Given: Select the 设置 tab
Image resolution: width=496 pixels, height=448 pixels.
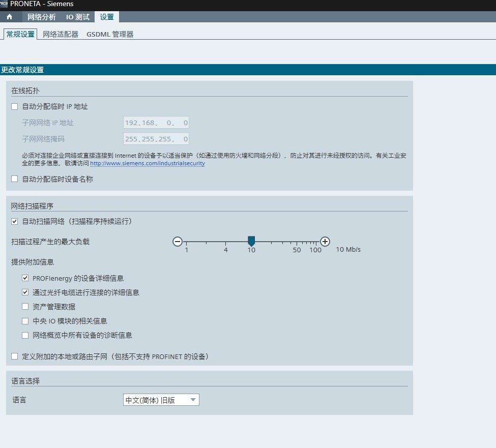Looking at the screenshot, I should (x=107, y=17).
